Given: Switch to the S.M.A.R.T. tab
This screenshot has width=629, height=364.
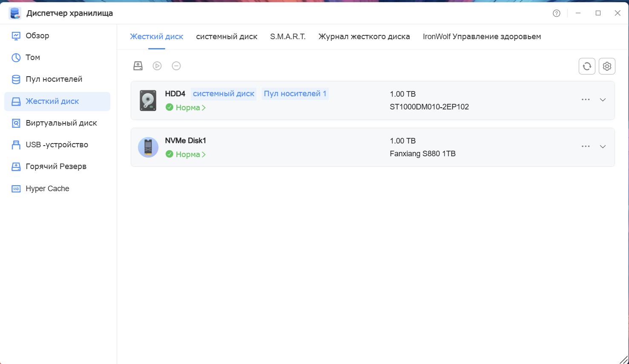Looking at the screenshot, I should point(288,37).
